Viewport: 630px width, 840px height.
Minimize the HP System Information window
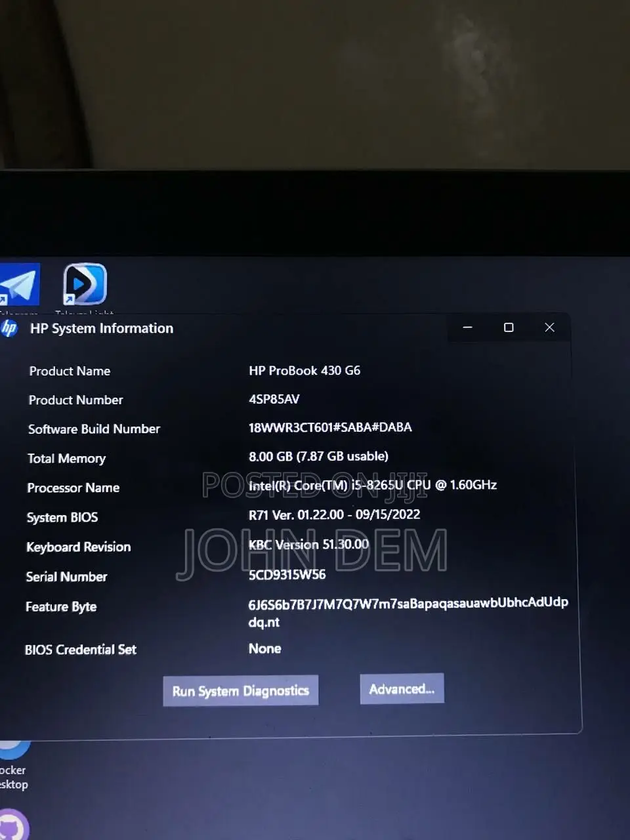click(x=467, y=327)
